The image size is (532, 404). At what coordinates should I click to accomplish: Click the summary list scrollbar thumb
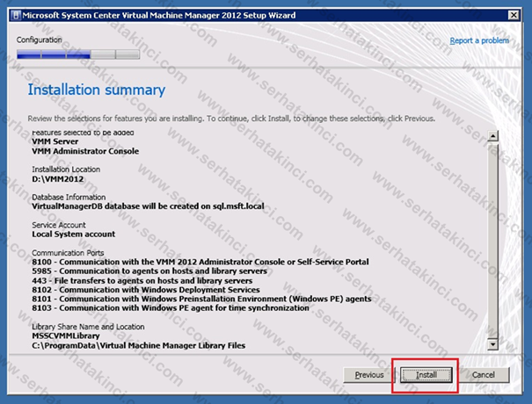[x=492, y=240]
